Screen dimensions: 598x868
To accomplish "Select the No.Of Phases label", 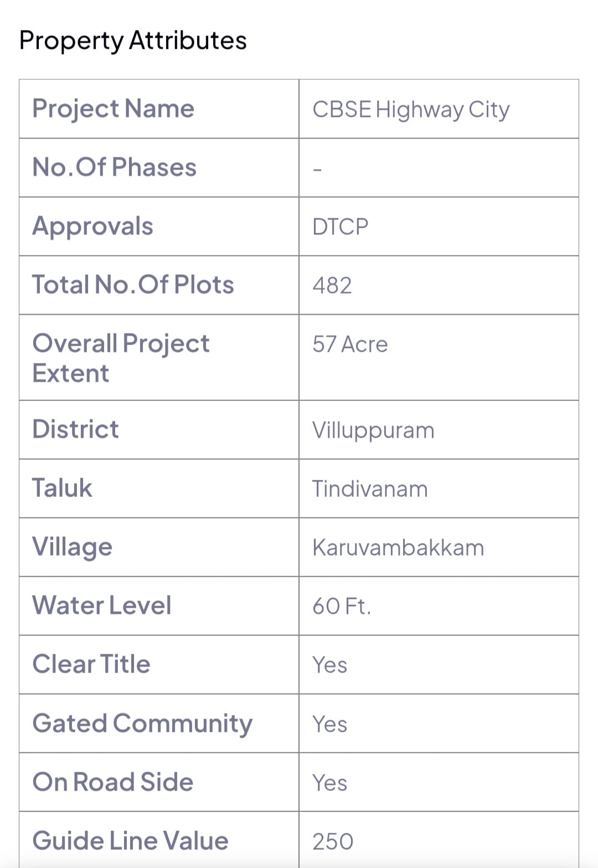I will pos(115,167).
